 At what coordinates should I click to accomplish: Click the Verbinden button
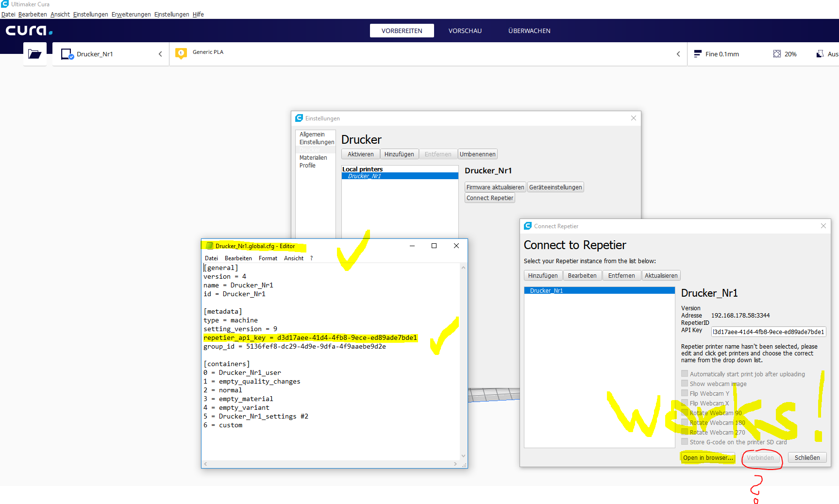coord(760,457)
